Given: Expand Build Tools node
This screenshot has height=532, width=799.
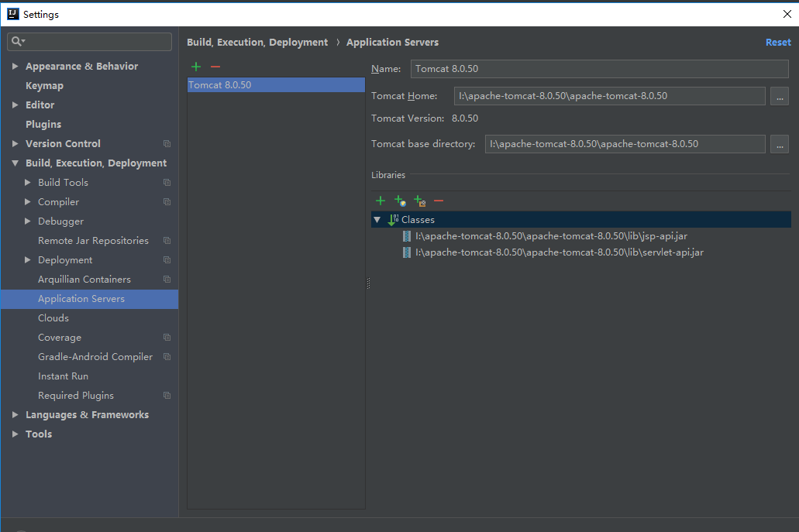Looking at the screenshot, I should pos(28,182).
